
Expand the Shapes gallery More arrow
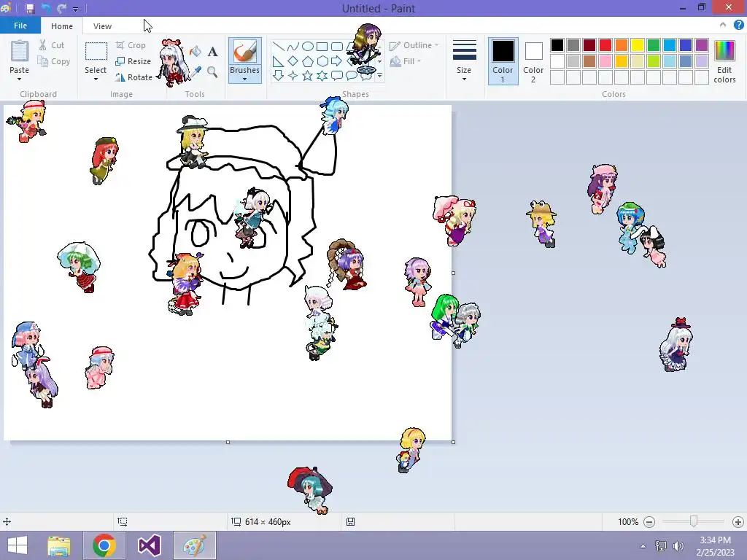(x=379, y=75)
